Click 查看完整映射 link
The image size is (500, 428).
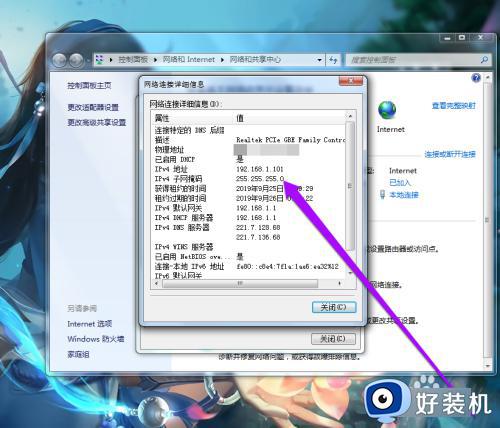tap(454, 106)
